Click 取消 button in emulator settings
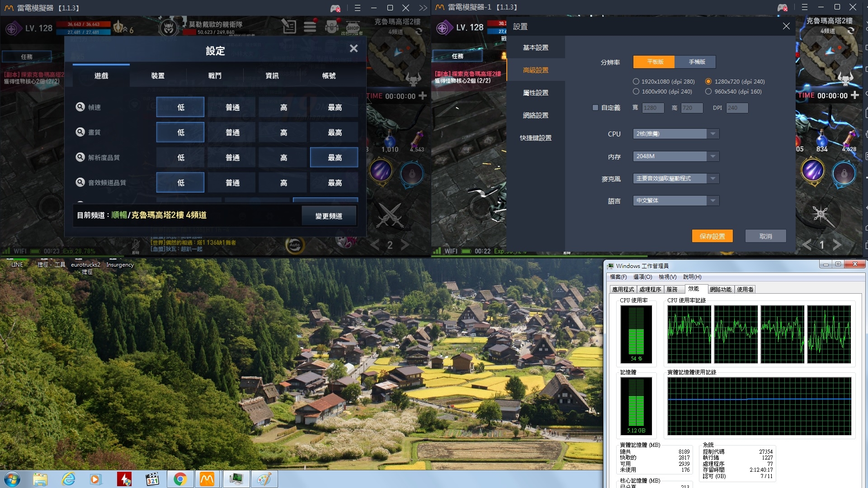This screenshot has height=488, width=868. coord(766,236)
